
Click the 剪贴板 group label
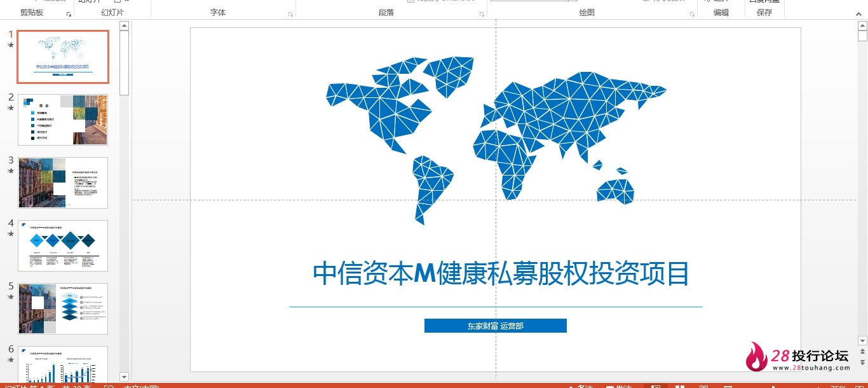click(32, 13)
